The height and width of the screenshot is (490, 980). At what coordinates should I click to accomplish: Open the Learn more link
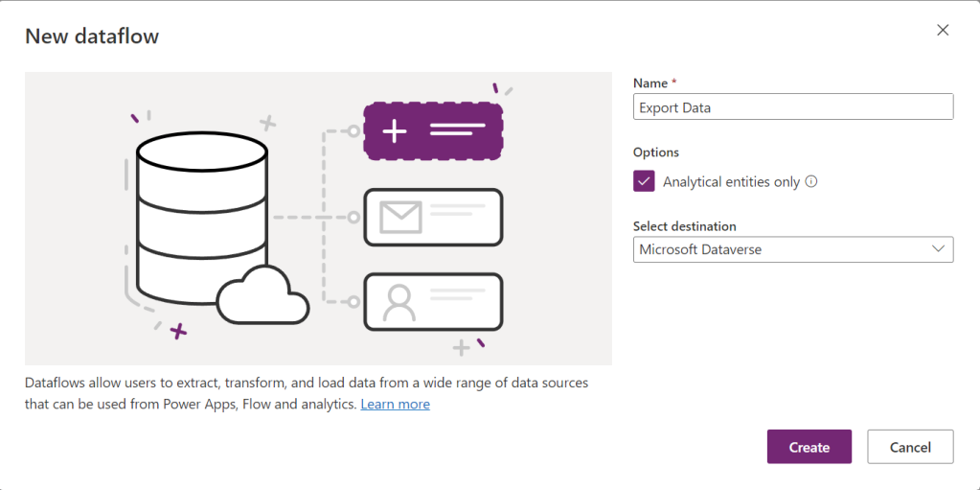[395, 405]
